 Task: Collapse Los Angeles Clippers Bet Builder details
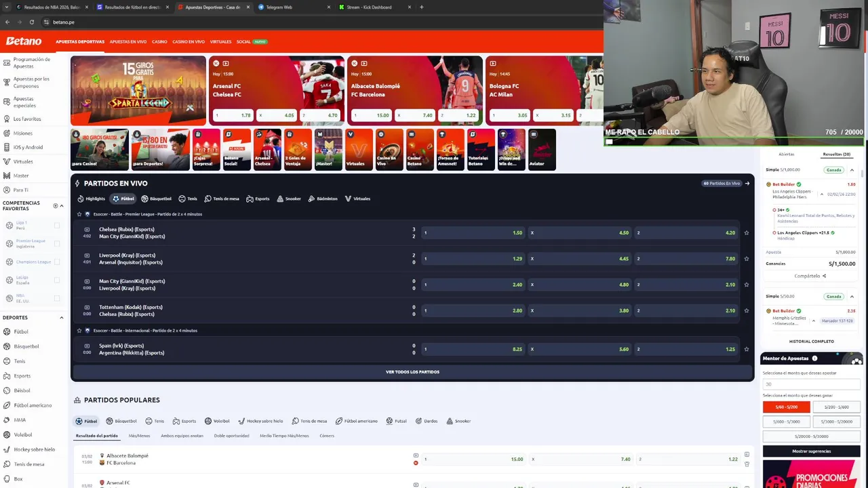pyautogui.click(x=821, y=195)
